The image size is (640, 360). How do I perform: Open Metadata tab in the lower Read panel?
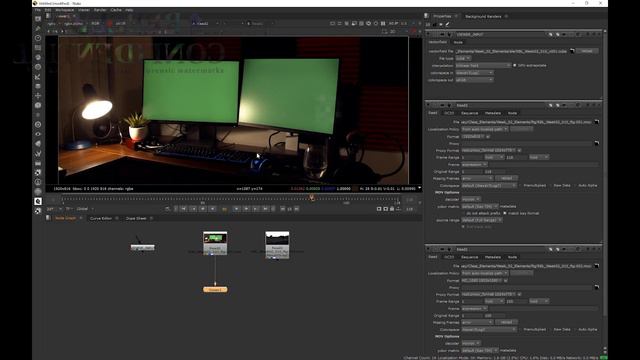pos(493,257)
